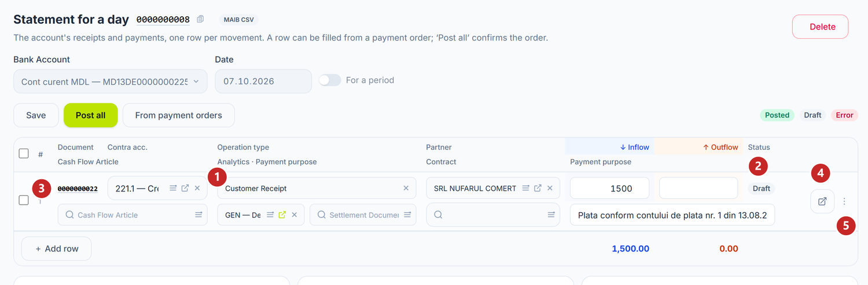Open the GEN analytics item link
868x285 pixels.
[282, 214]
